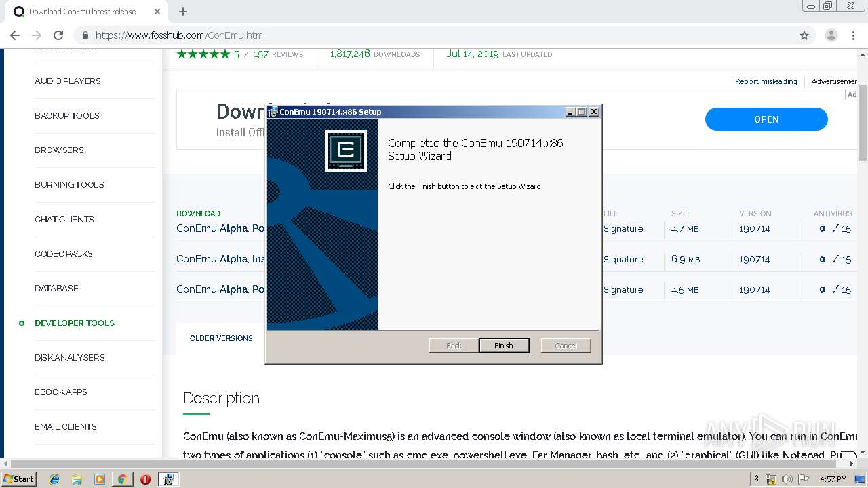Image resolution: width=868 pixels, height=488 pixels.
Task: Click the Description heading
Action: click(x=222, y=399)
